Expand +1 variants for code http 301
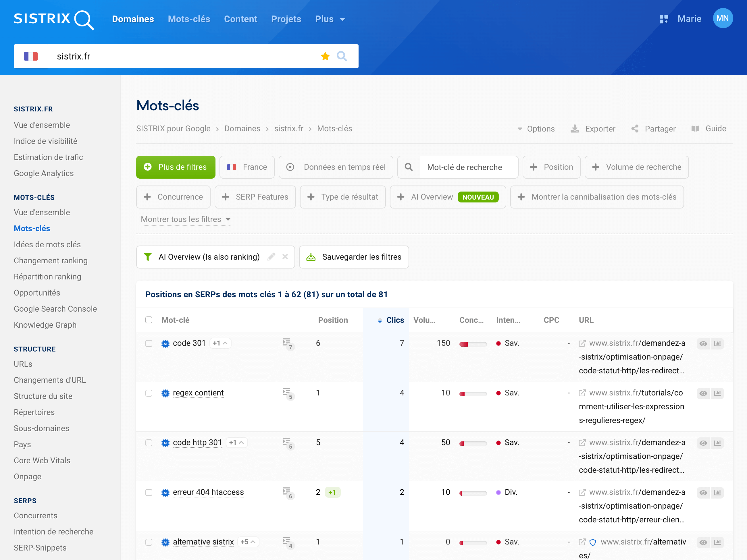This screenshot has height=560, width=747. point(236,442)
